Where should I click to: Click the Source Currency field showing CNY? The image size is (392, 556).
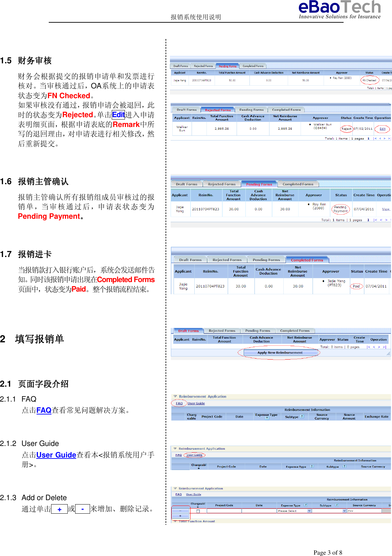(x=365, y=511)
